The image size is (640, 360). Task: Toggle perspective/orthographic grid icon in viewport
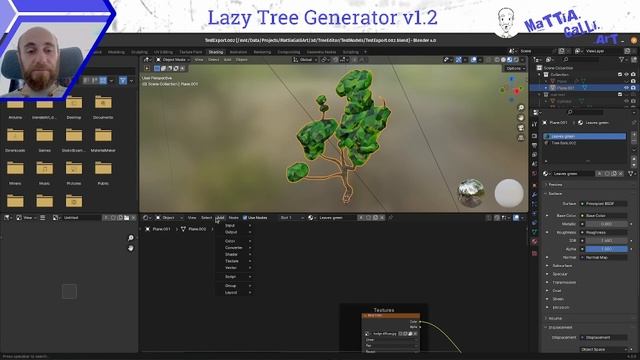pyautogui.click(x=521, y=138)
